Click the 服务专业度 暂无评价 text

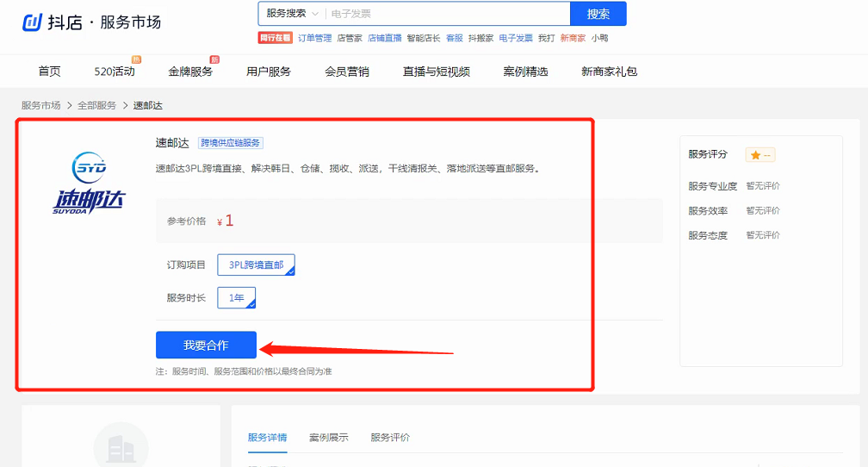coord(763,185)
